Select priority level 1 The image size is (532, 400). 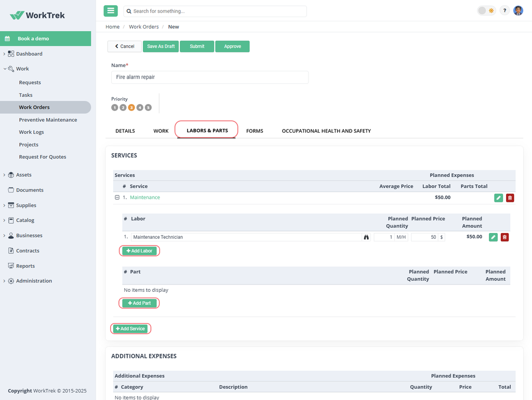(115, 108)
